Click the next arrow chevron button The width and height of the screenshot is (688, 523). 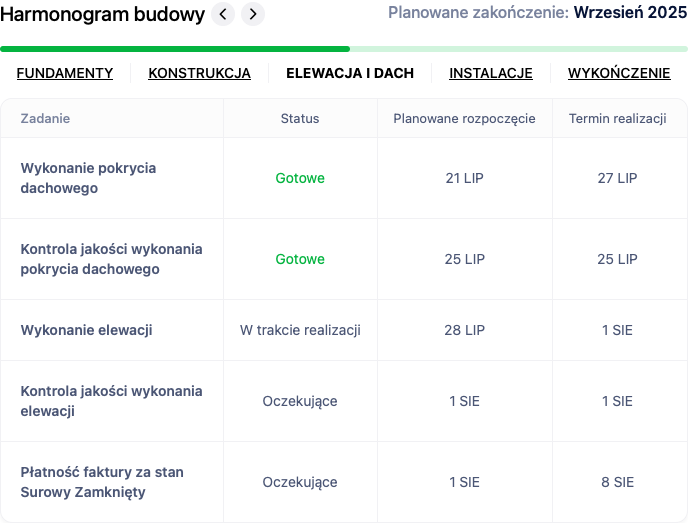pos(253,14)
